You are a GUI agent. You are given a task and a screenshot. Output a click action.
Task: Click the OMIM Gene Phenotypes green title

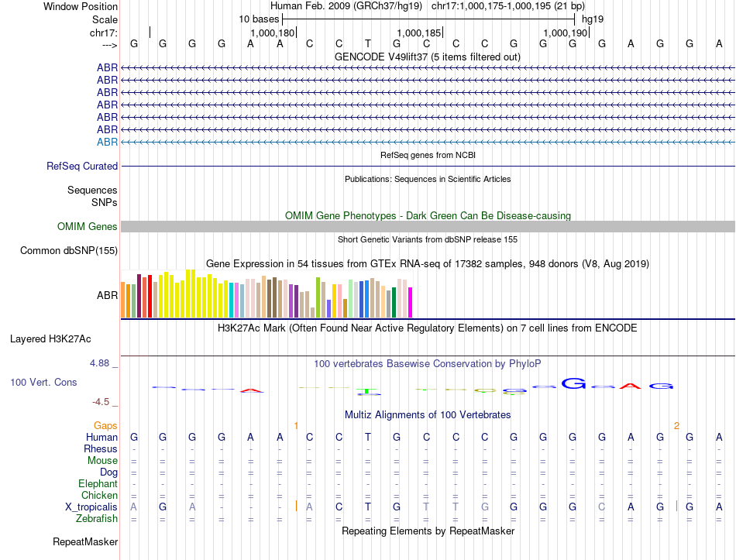(428, 215)
